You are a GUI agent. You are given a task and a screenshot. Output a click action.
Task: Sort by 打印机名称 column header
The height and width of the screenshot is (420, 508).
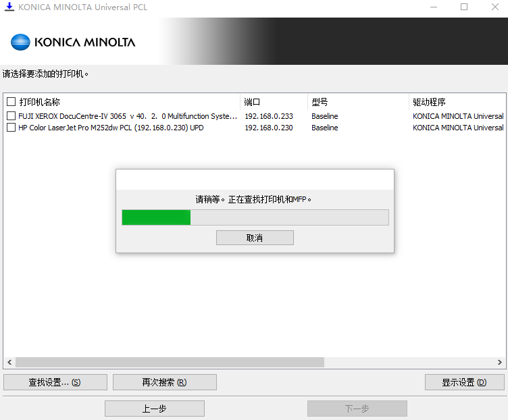pyautogui.click(x=40, y=102)
